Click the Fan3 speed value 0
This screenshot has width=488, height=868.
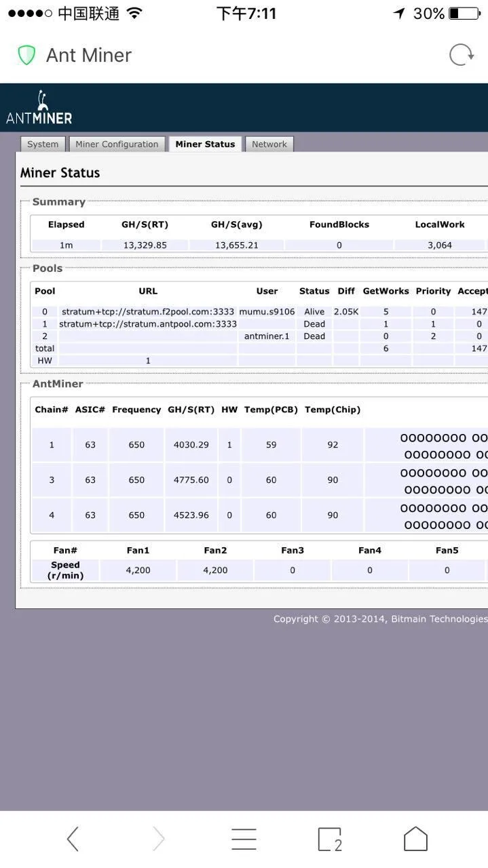(x=293, y=570)
